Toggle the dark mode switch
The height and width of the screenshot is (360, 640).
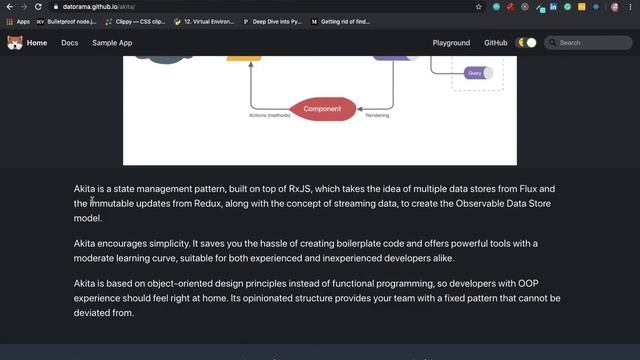(x=526, y=42)
